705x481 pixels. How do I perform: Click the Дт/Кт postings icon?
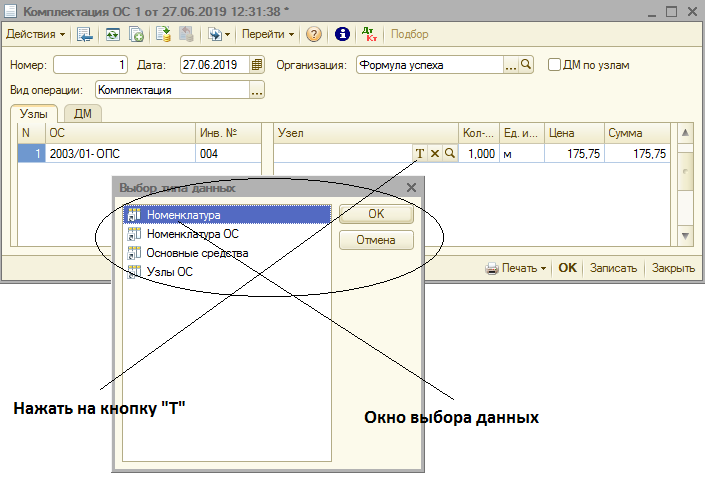click(x=369, y=34)
